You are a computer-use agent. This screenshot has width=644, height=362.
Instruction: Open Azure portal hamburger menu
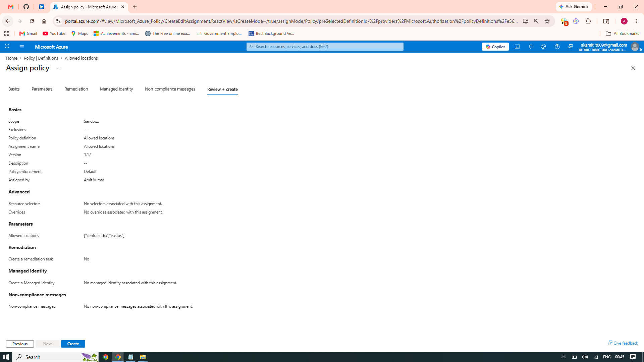pos(22,47)
